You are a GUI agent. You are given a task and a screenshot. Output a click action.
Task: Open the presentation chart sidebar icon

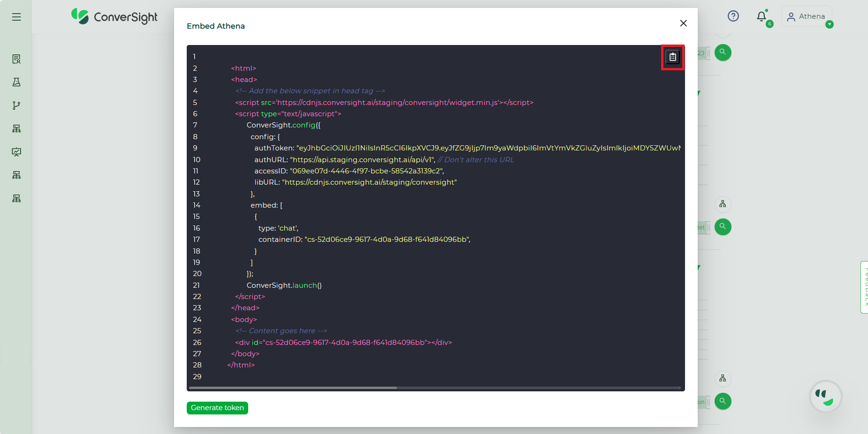(16, 152)
